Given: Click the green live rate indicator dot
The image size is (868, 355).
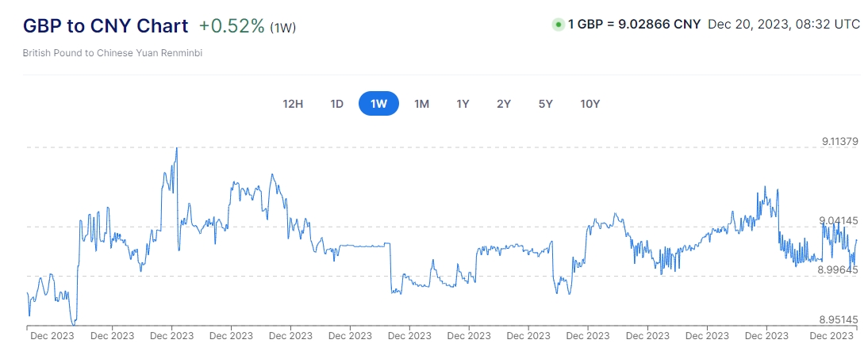Looking at the screenshot, I should tap(559, 25).
